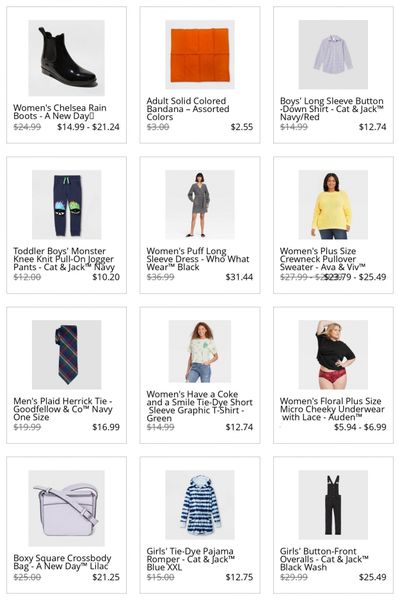The height and width of the screenshot is (600, 400).
Task: Open the Girls' Tie-Dye Pajama Romper image
Action: pyautogui.click(x=200, y=505)
